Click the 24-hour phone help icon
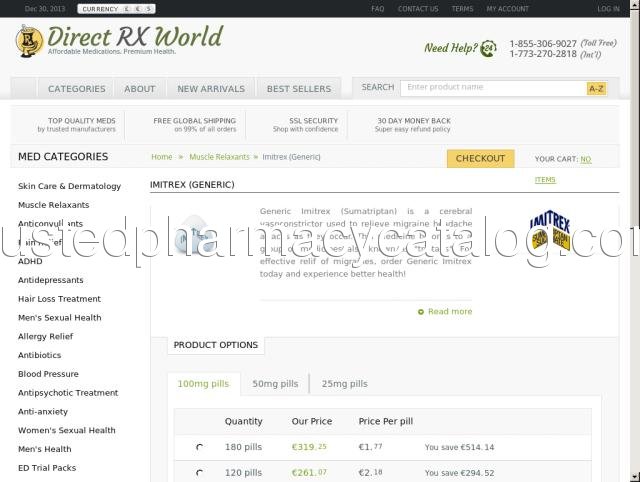The image size is (640, 482). (x=488, y=49)
